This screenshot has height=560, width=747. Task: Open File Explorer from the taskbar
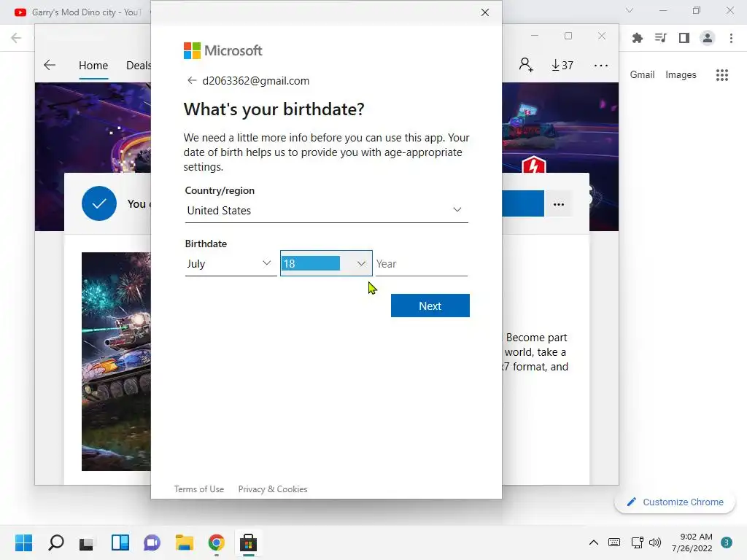click(185, 542)
